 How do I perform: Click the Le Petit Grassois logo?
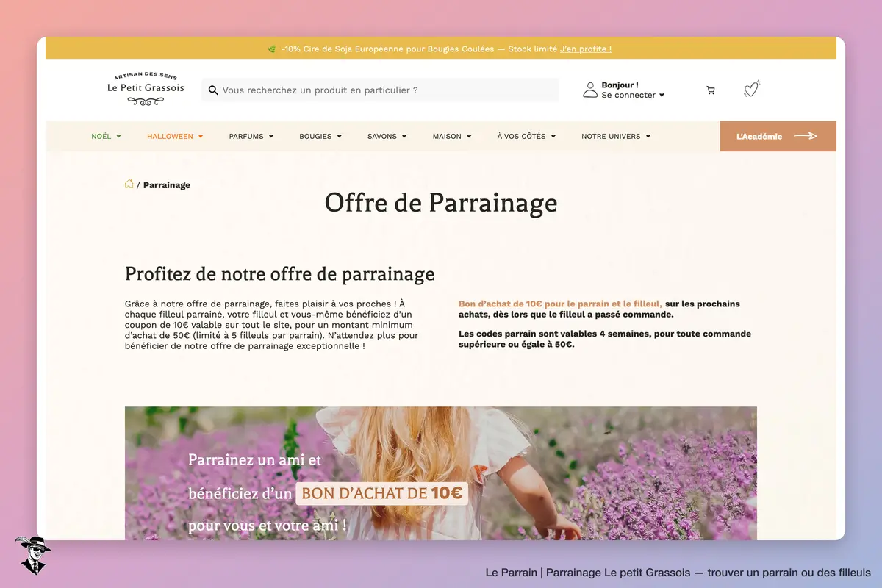pos(146,89)
